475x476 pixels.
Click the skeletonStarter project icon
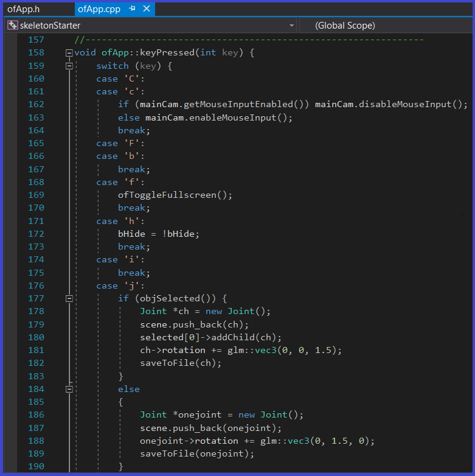click(x=12, y=26)
